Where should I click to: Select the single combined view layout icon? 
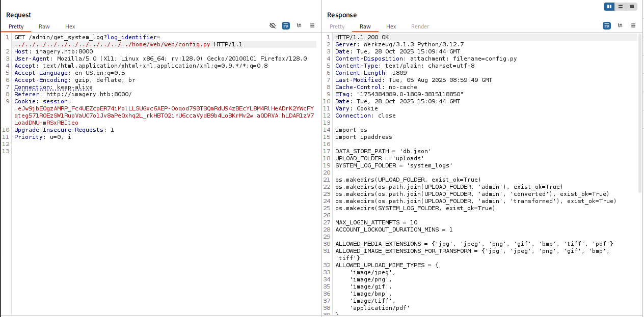[x=632, y=6]
